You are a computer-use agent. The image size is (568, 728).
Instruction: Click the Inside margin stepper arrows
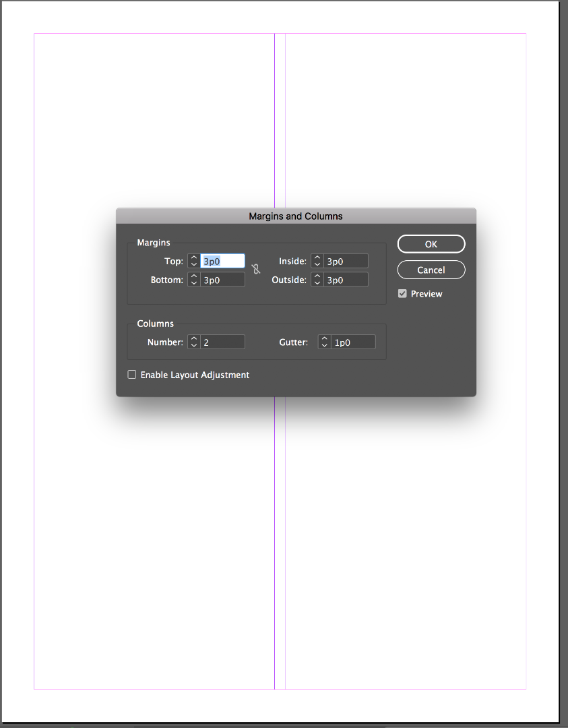click(x=317, y=261)
